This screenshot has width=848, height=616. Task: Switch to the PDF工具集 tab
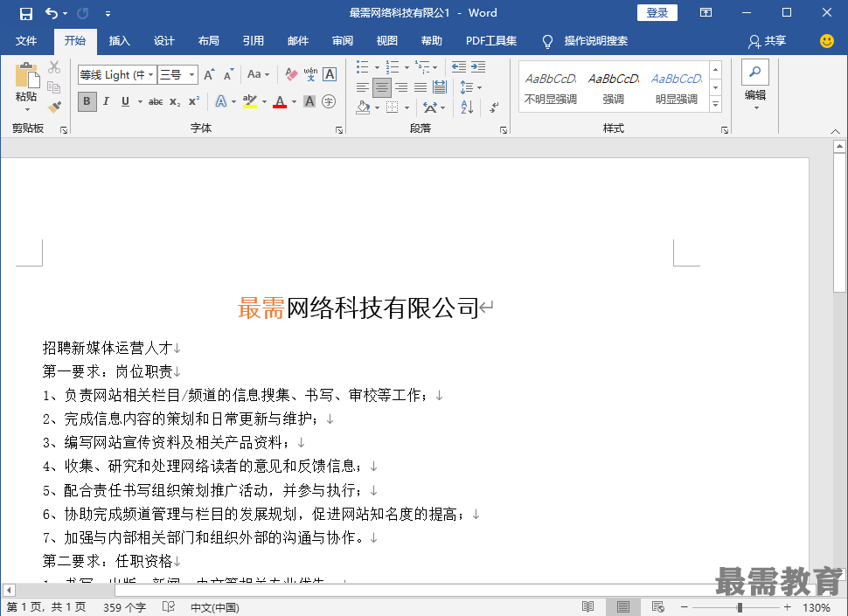[x=491, y=40]
